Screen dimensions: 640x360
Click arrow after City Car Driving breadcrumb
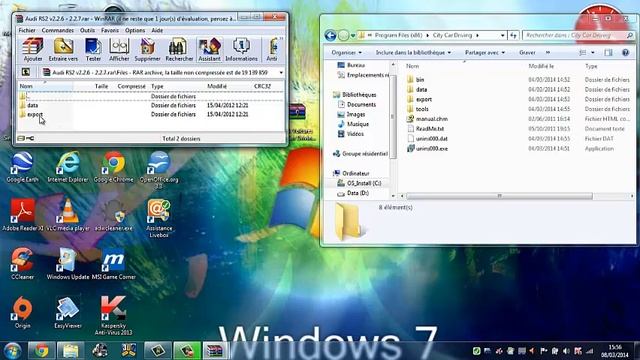(x=477, y=36)
